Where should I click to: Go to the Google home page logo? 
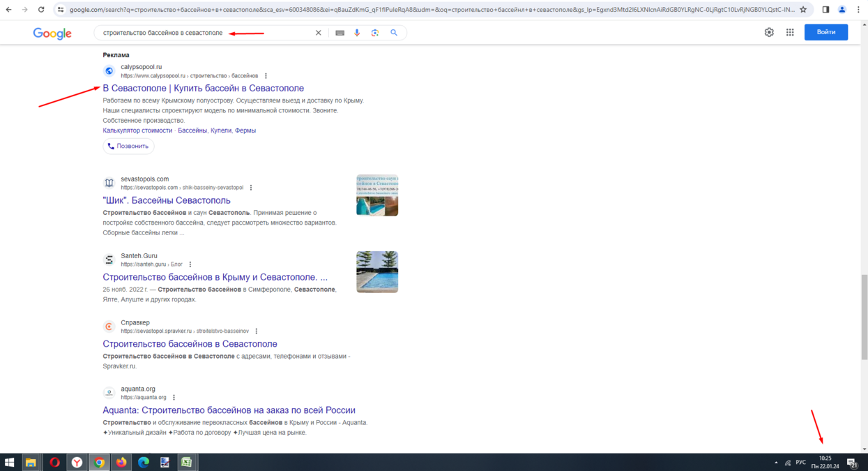coord(52,33)
